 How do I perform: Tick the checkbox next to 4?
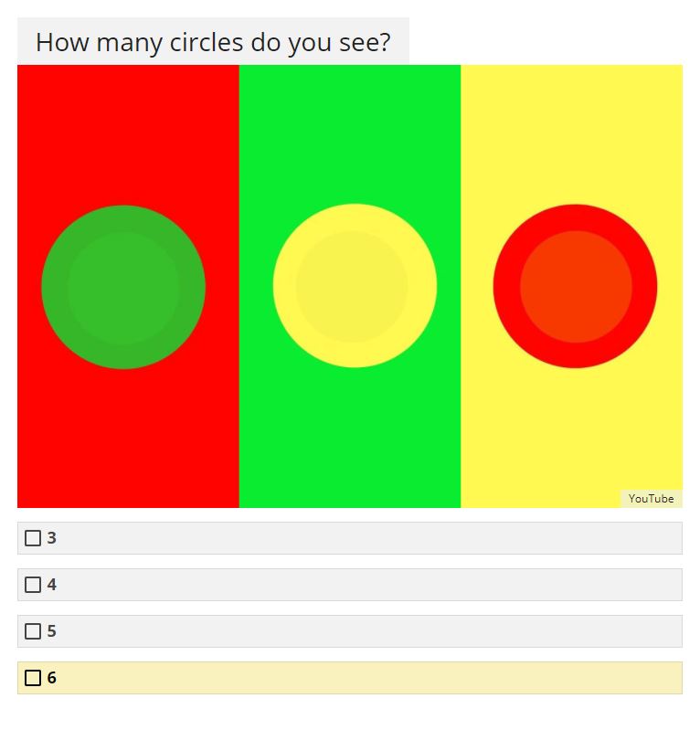pyautogui.click(x=33, y=585)
